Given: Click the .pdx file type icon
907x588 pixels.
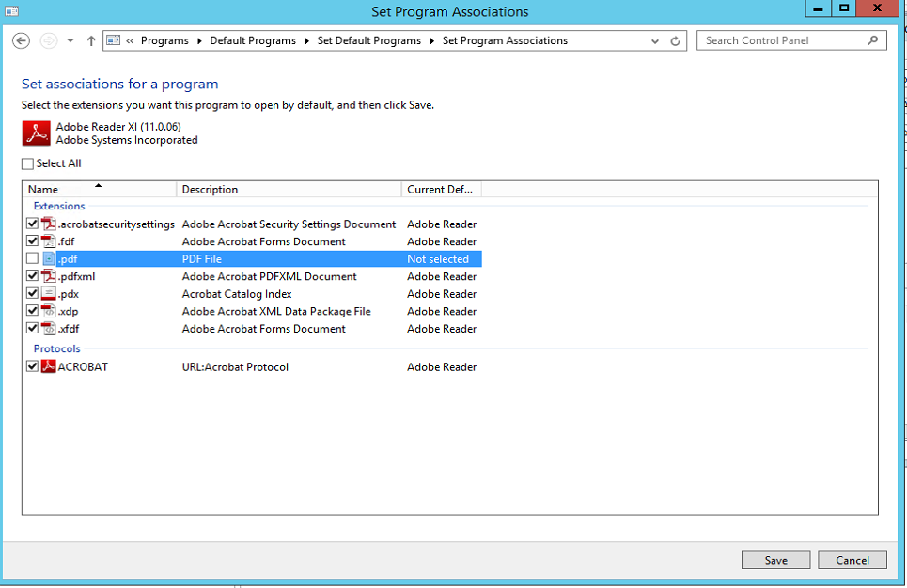Looking at the screenshot, I should pyautogui.click(x=49, y=293).
